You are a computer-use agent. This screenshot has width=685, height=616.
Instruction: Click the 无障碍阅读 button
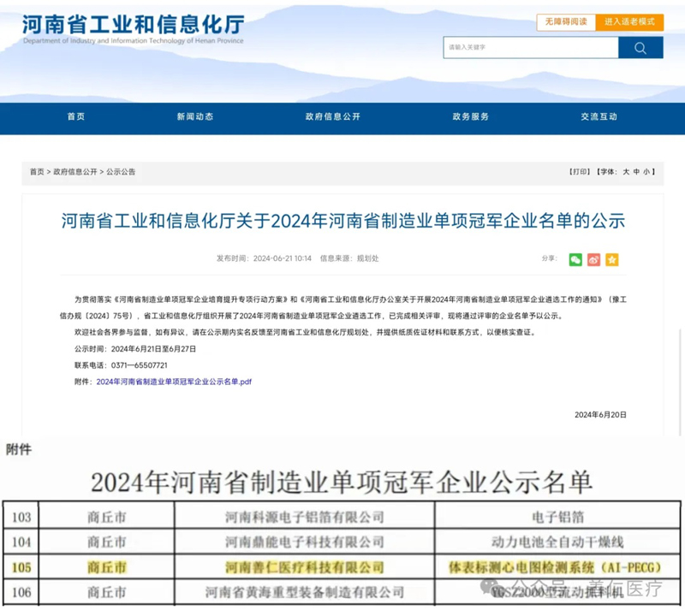[566, 22]
